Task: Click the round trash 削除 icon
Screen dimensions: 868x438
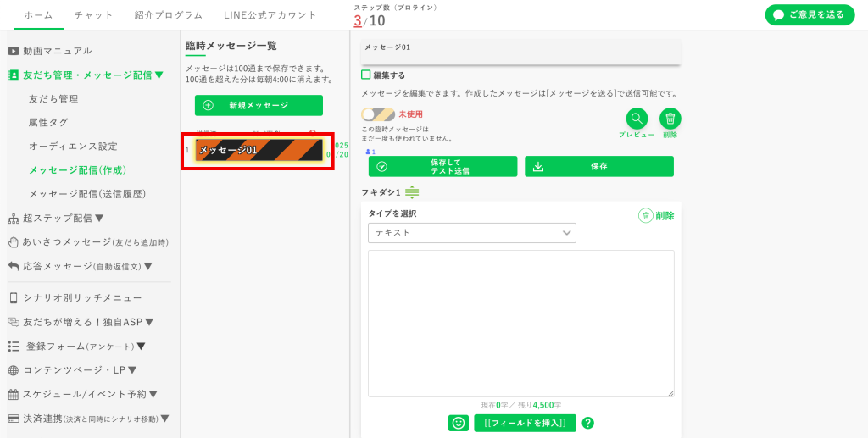Action: pos(670,119)
